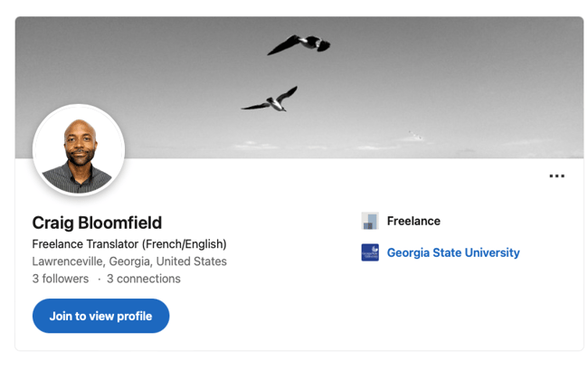The image size is (588, 370).
Task: Click the Craig Bloomfield name heading
Action: (97, 223)
